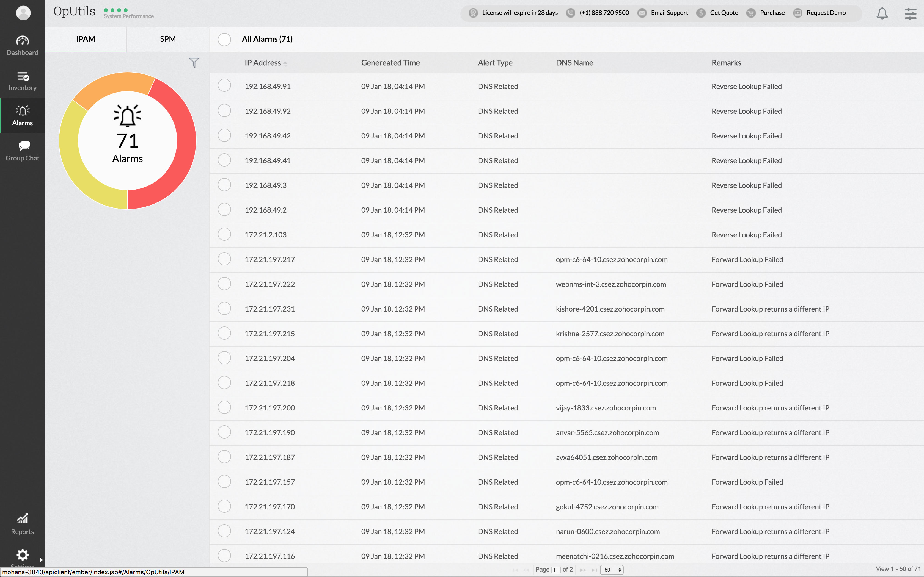Click the Email Support link
This screenshot has height=577, width=924.
pyautogui.click(x=669, y=13)
